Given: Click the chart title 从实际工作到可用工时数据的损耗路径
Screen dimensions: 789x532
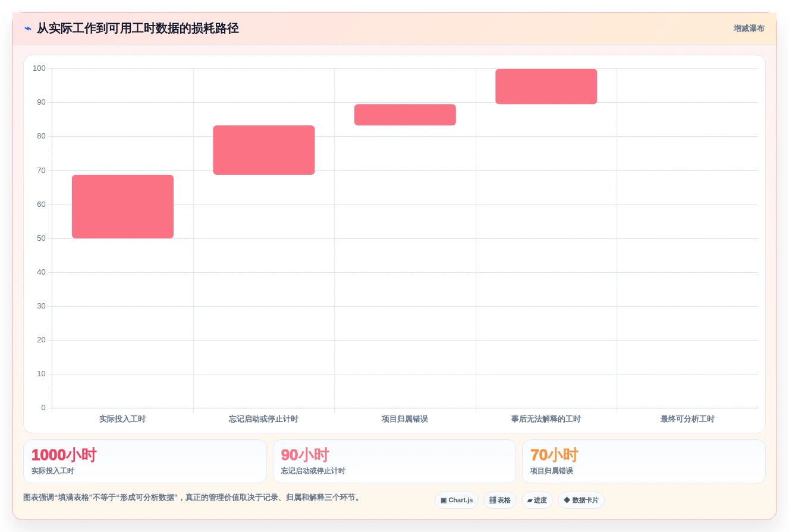Looking at the screenshot, I should 138,29.
